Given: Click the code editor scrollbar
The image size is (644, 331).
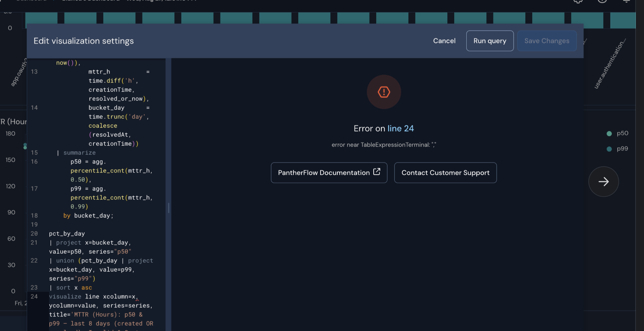Looking at the screenshot, I should [168, 208].
